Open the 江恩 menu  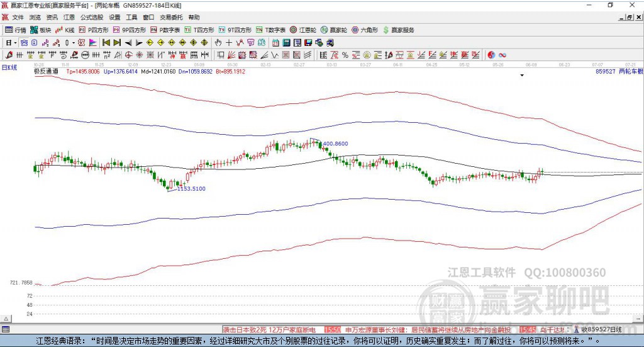tap(69, 17)
